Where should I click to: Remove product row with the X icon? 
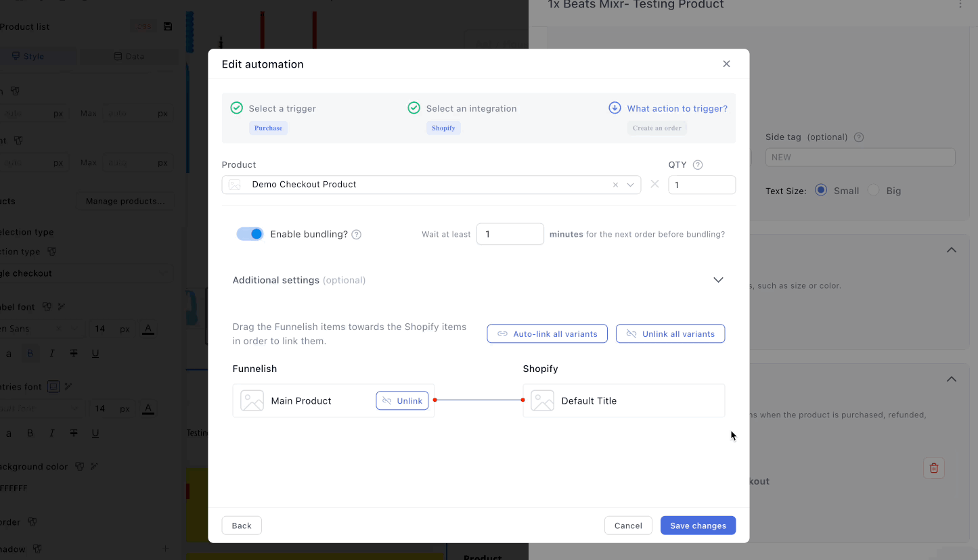[x=654, y=184]
